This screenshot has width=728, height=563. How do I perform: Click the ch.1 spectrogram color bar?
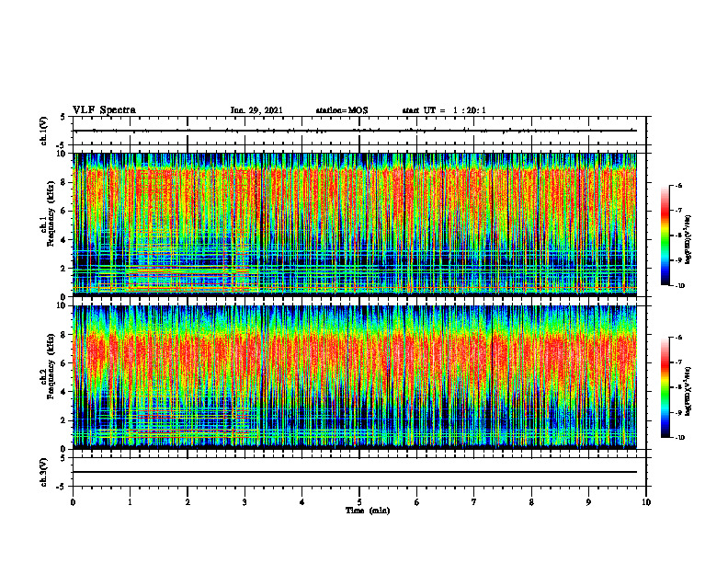(665, 236)
